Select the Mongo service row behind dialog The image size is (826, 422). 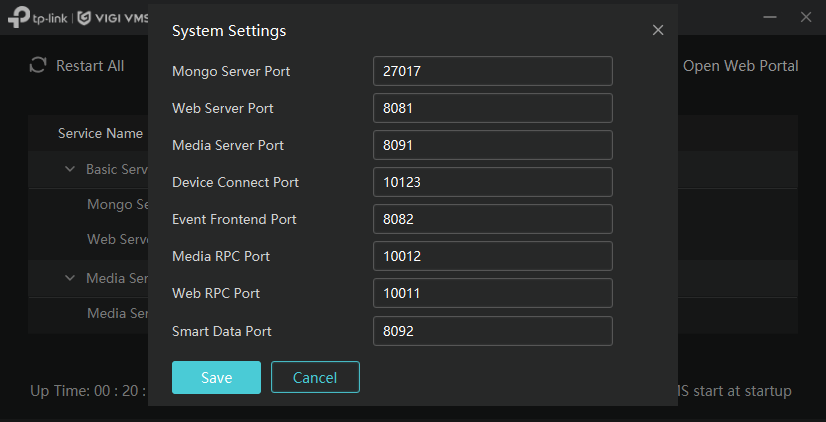(x=117, y=204)
